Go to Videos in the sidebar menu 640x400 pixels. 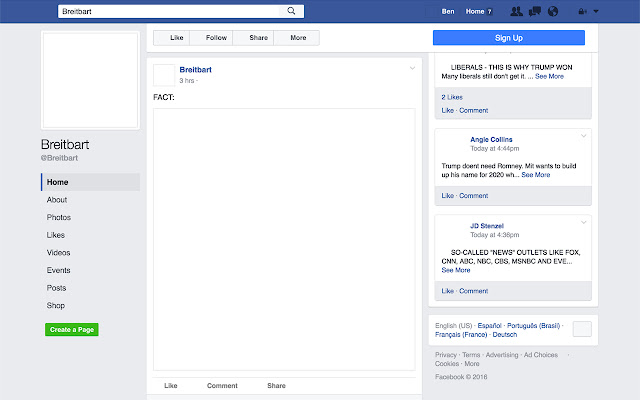(x=59, y=253)
